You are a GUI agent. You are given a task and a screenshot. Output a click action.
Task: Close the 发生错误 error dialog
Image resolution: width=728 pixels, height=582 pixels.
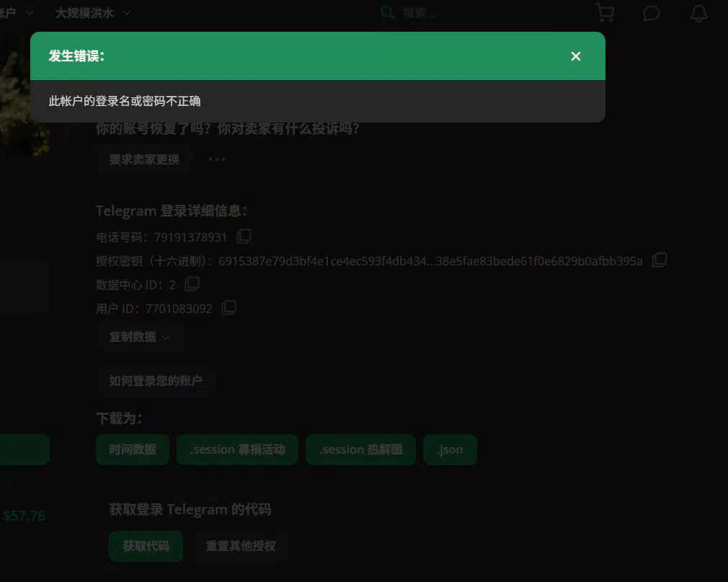point(576,56)
